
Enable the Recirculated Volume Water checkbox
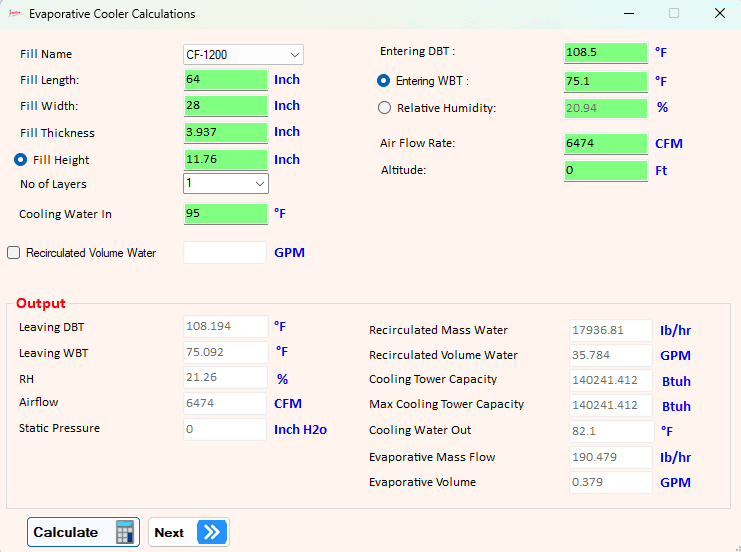[x=14, y=253]
